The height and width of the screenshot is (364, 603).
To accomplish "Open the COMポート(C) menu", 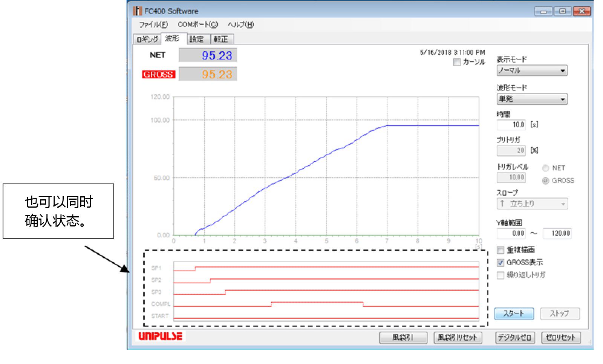I will 197,25.
